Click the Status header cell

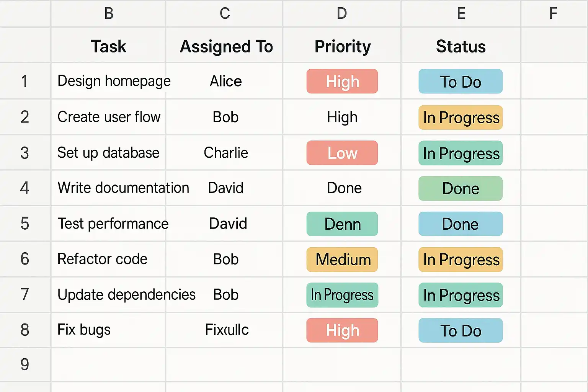(461, 46)
